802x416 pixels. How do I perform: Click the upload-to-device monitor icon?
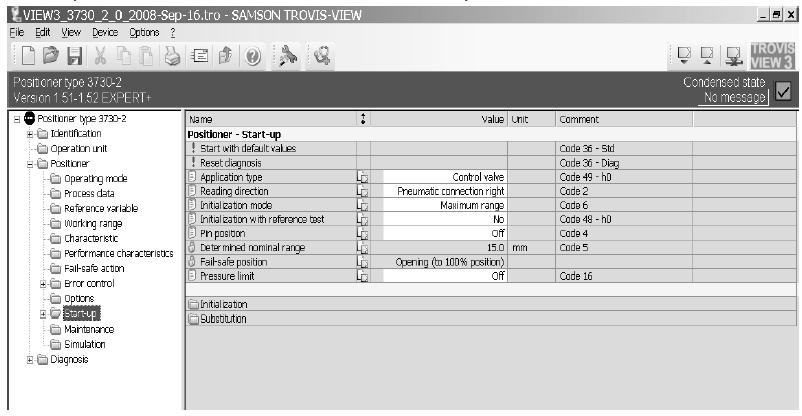click(707, 55)
